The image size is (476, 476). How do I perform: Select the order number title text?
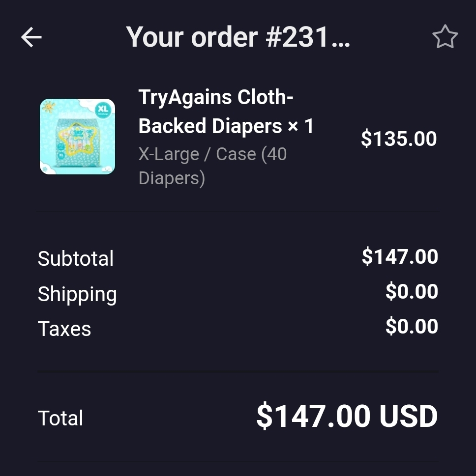[x=238, y=37]
